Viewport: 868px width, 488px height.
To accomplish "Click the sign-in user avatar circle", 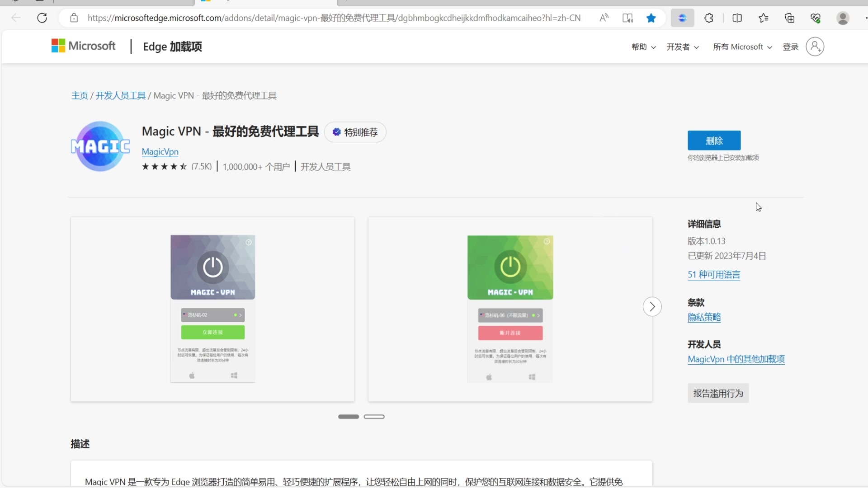I will 815,47.
